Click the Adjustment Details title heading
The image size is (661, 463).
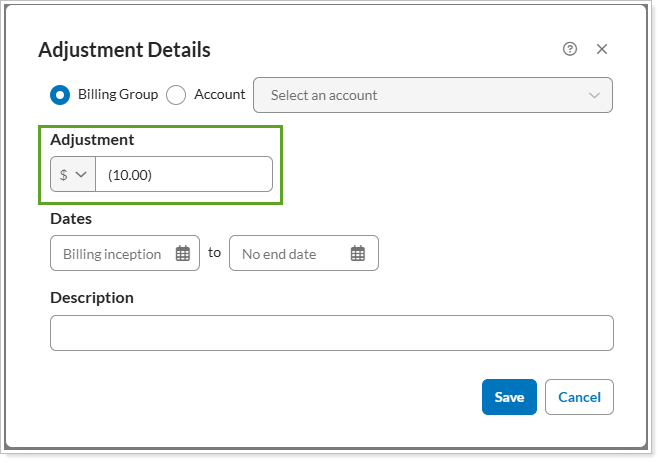tap(124, 50)
